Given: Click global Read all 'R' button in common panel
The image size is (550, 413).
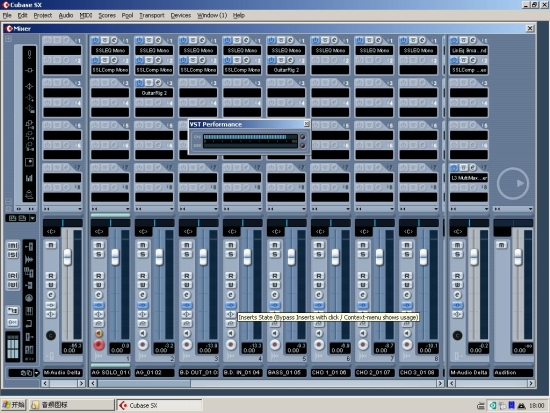Looking at the screenshot, I should (13, 275).
